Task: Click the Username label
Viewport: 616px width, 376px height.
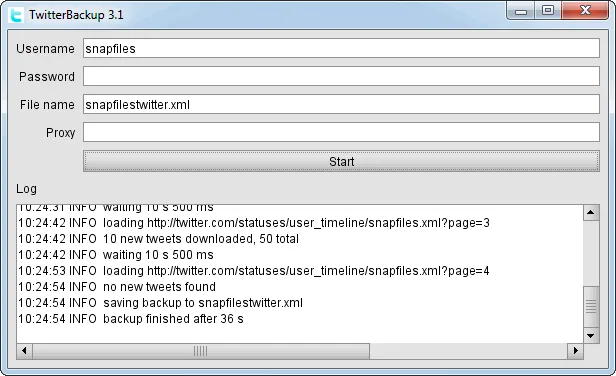Action: pyautogui.click(x=45, y=49)
